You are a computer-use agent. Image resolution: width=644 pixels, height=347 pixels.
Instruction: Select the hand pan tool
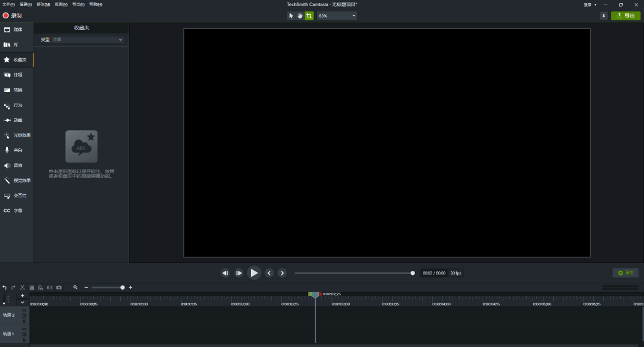coord(300,16)
